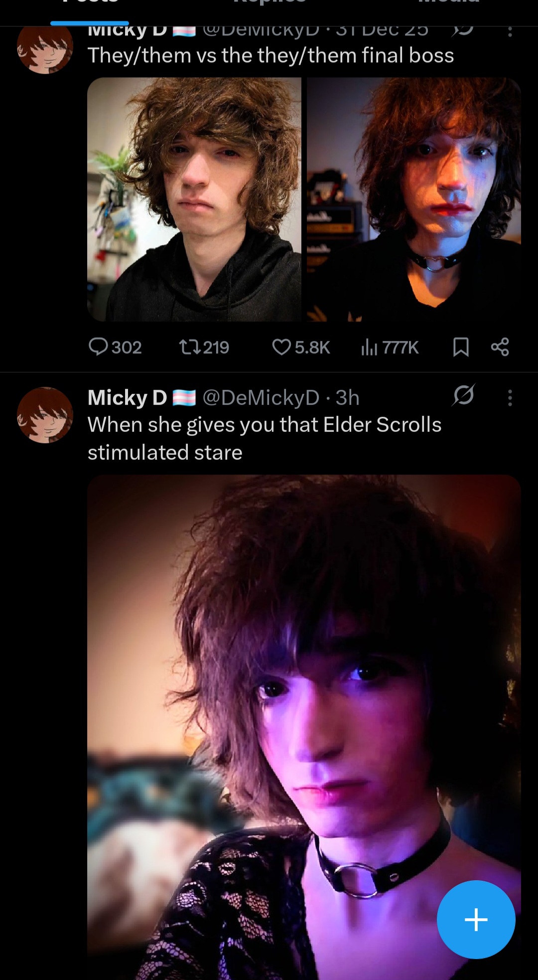
Task: View analytics icon showing 777K views
Action: 390,347
